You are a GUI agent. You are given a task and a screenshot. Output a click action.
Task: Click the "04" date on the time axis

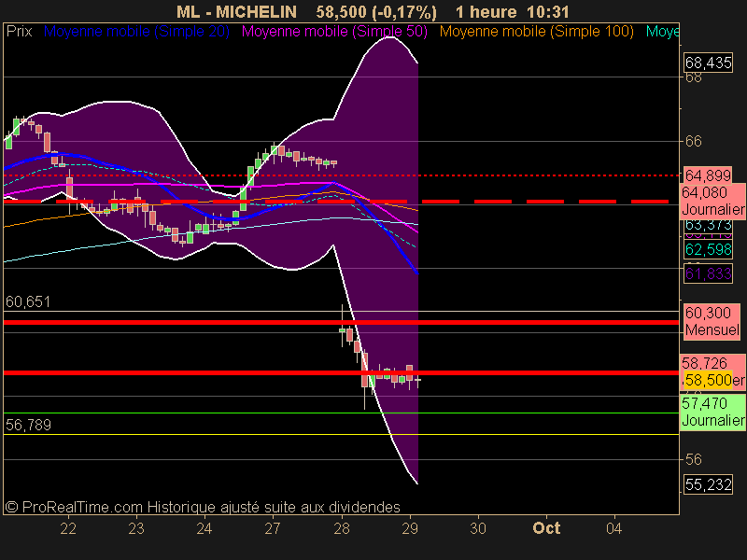(614, 528)
